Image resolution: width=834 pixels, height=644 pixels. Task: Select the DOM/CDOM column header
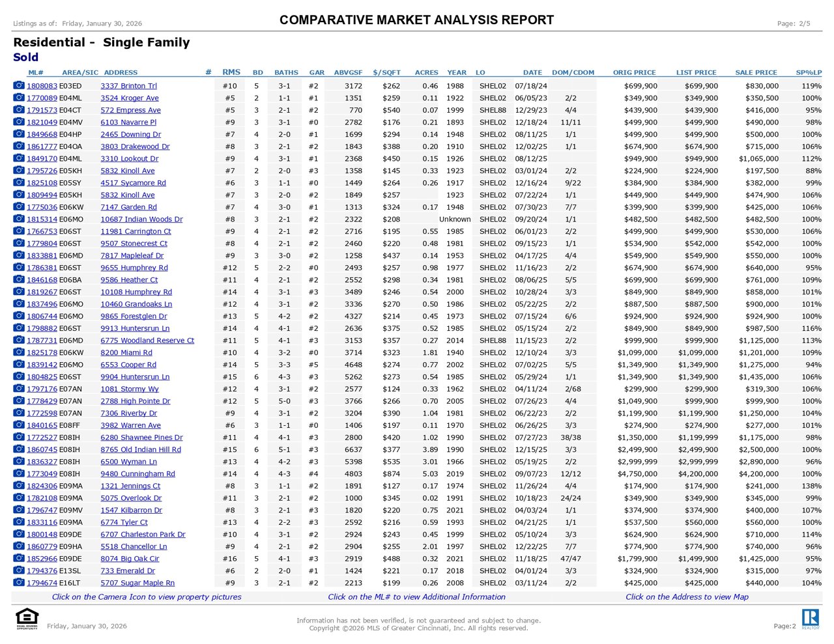[573, 72]
